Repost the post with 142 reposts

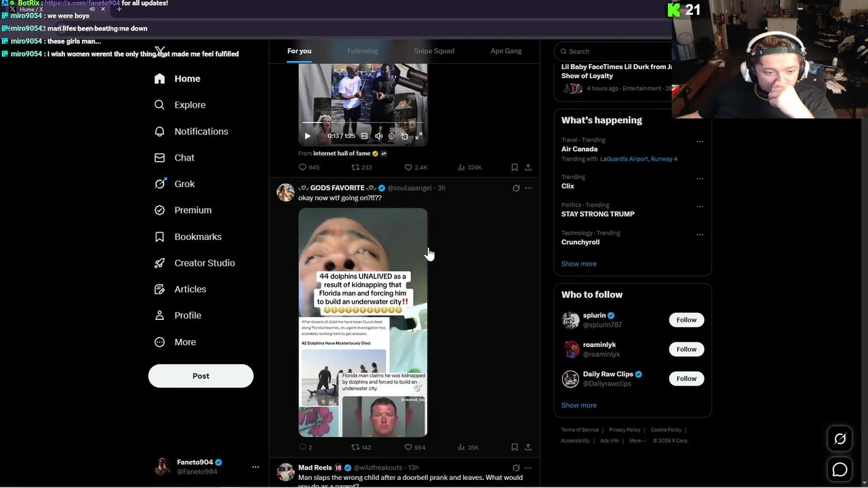point(361,447)
